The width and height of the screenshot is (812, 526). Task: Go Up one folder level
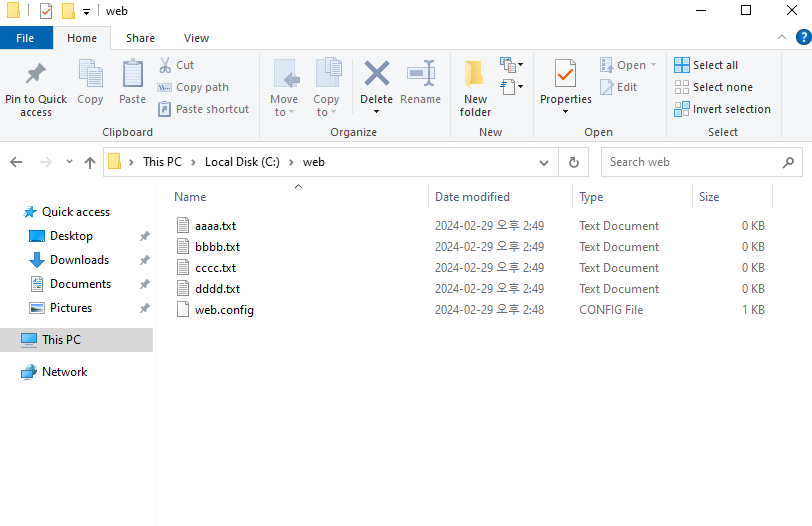(x=90, y=163)
